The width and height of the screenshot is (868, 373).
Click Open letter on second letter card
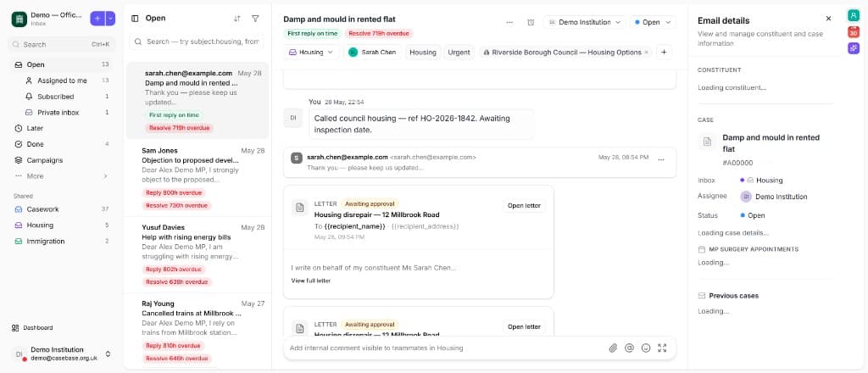click(x=524, y=327)
